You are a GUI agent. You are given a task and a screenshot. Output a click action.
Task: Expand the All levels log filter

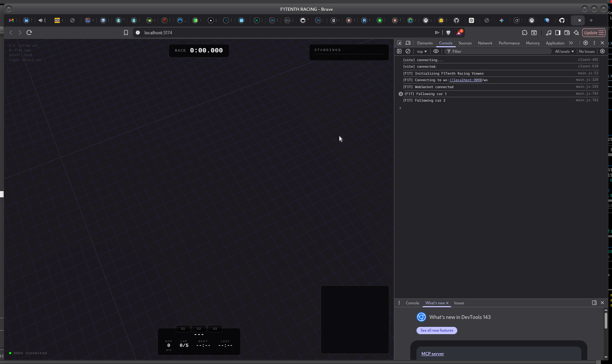click(564, 51)
